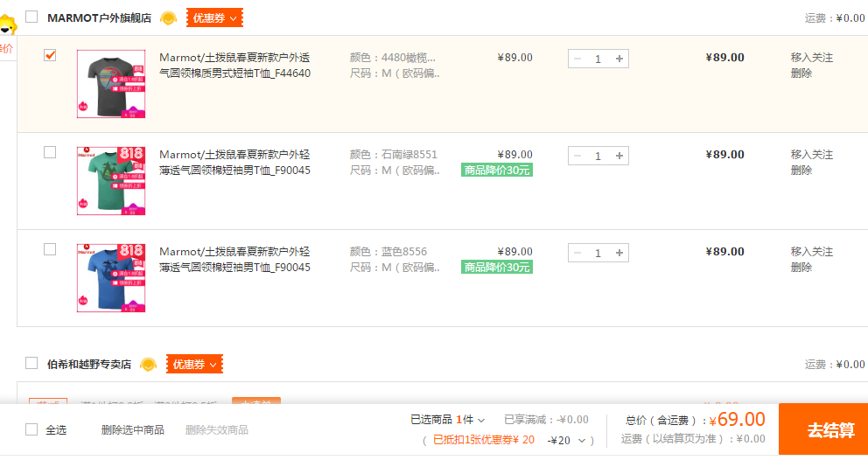Click quantity field of 蓝色8556 T-shirt
Viewport: 868px width, 467px height.
click(598, 254)
